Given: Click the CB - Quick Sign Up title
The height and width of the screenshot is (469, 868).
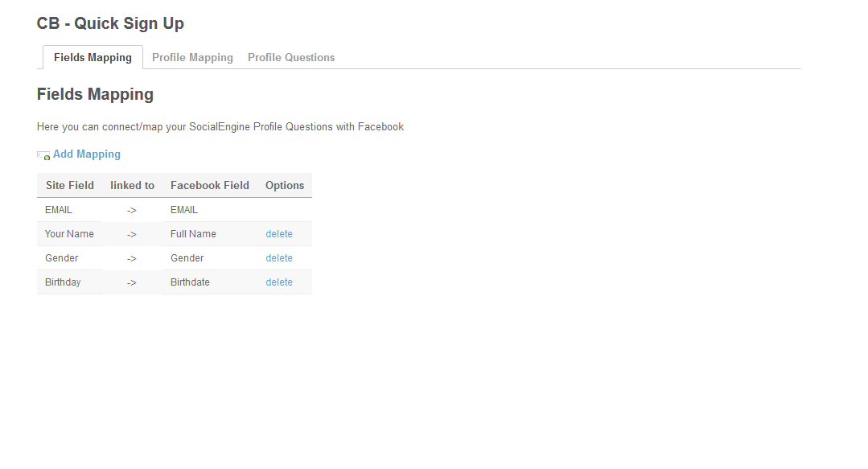Looking at the screenshot, I should pyautogui.click(x=110, y=23).
